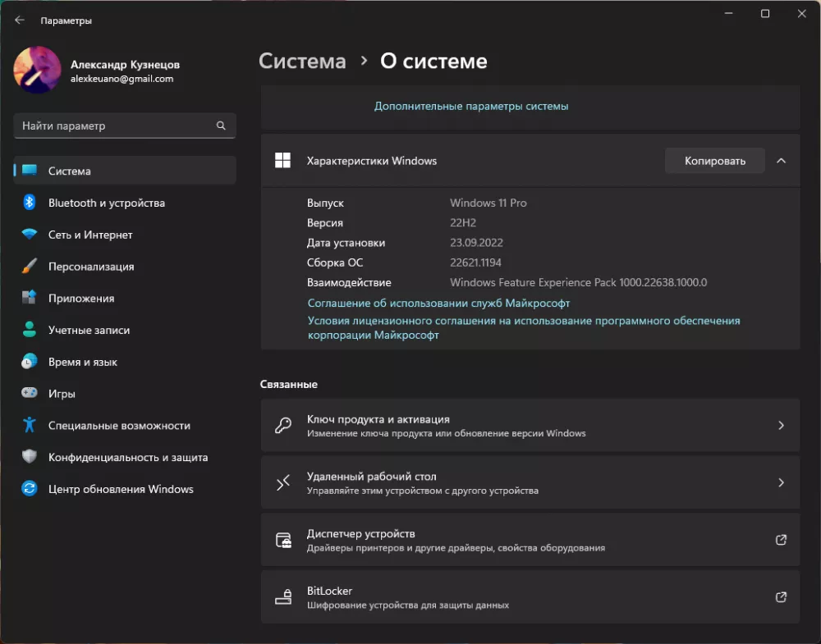Viewport: 821px width, 644px height.
Task: Open Ключ продукта и активация chevron
Action: (781, 426)
